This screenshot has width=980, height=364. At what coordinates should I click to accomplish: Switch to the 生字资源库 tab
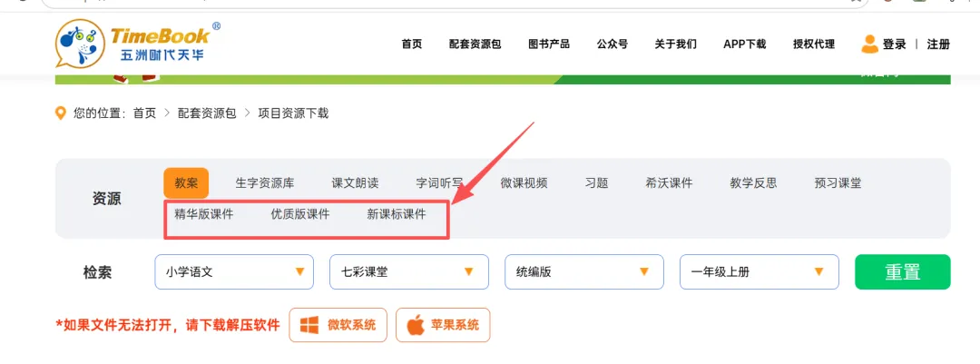[x=265, y=183]
